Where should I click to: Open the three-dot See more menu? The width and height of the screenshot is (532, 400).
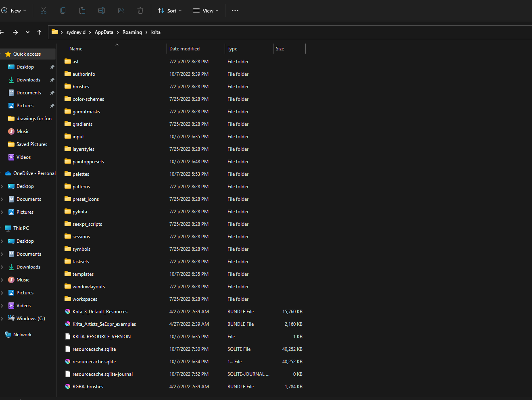[235, 11]
